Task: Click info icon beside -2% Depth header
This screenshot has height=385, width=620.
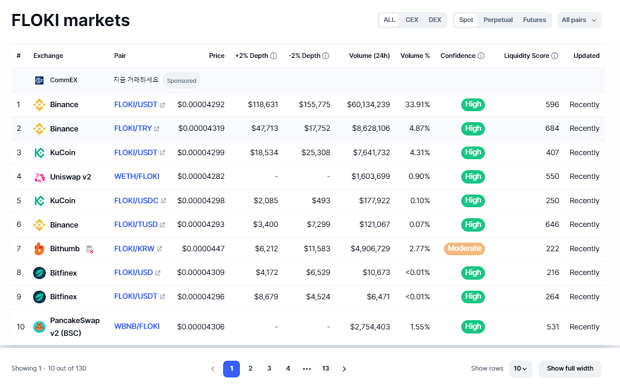Action: point(326,56)
